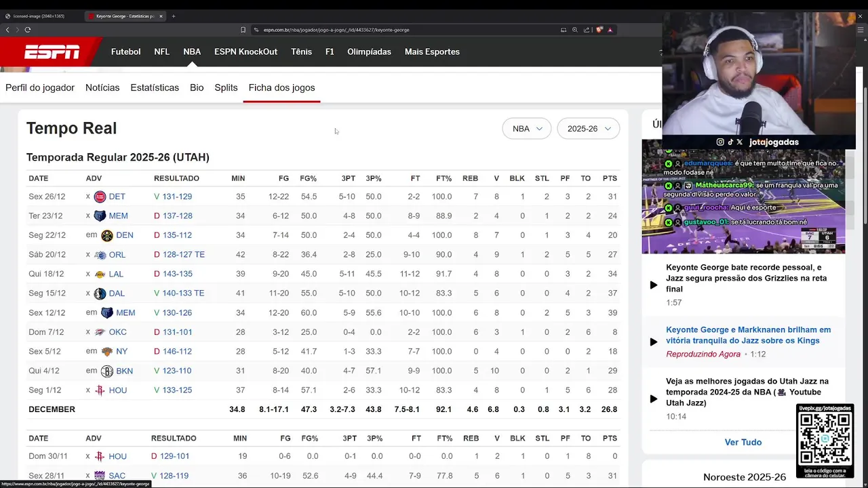Switch to the Perfil do jogador tab
This screenshot has height=488, width=868.
pyautogui.click(x=40, y=87)
